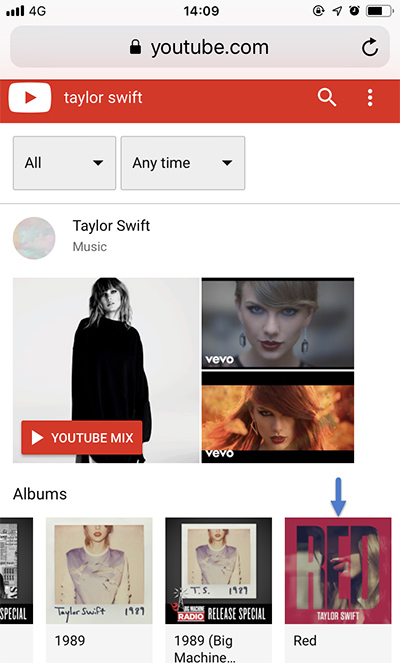
Task: Open the Taylor Swift channel avatar
Action: click(x=34, y=238)
